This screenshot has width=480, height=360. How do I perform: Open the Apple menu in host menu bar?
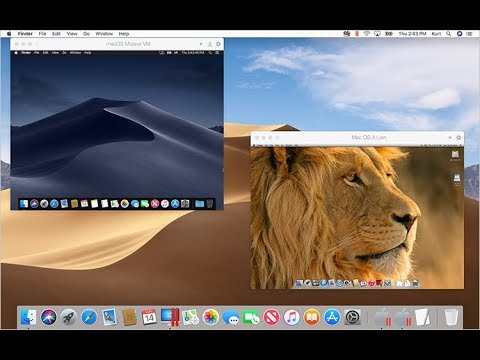[x=9, y=34]
